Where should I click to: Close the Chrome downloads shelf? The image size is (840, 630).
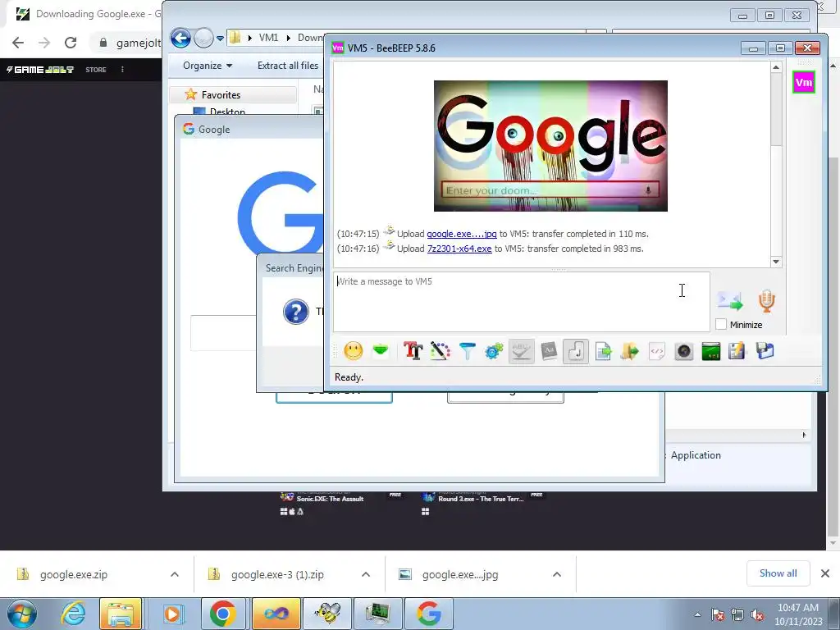click(x=825, y=573)
